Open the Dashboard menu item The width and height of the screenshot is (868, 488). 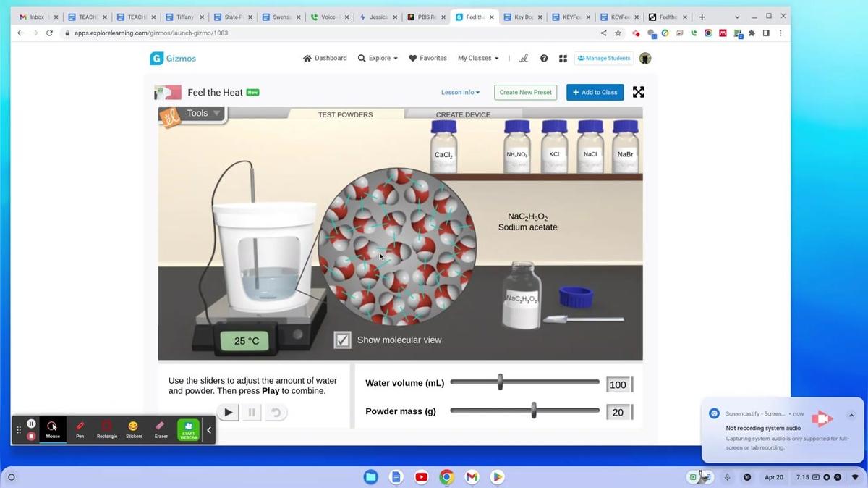(x=325, y=59)
